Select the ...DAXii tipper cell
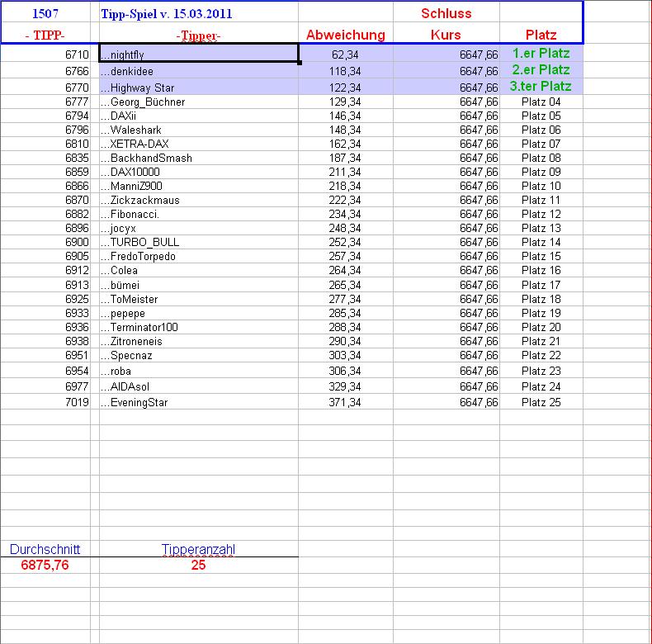 [199, 116]
